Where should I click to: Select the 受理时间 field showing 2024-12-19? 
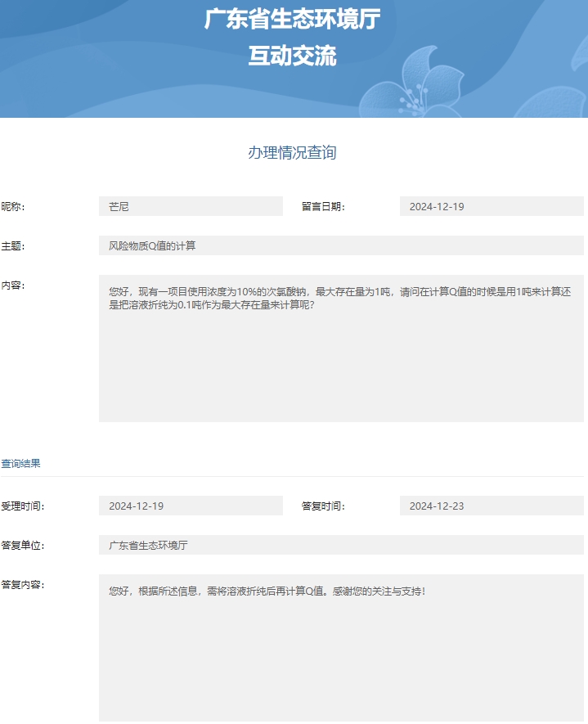pyautogui.click(x=190, y=506)
